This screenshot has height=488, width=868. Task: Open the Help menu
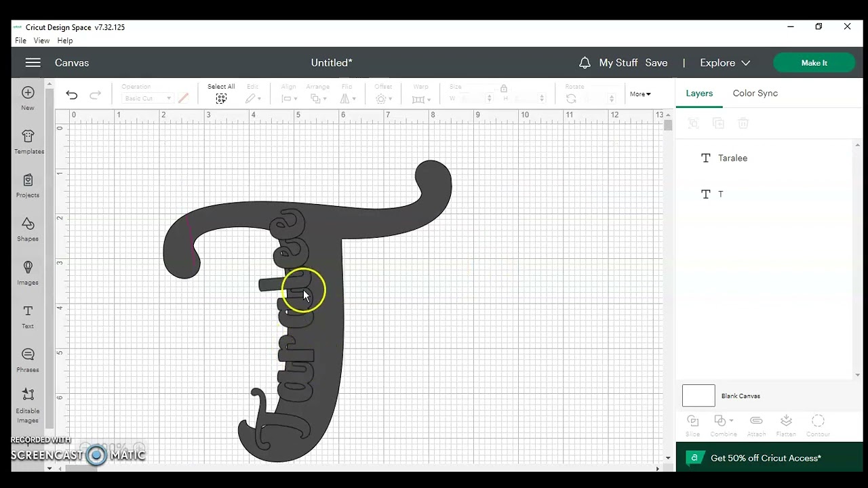tap(65, 41)
